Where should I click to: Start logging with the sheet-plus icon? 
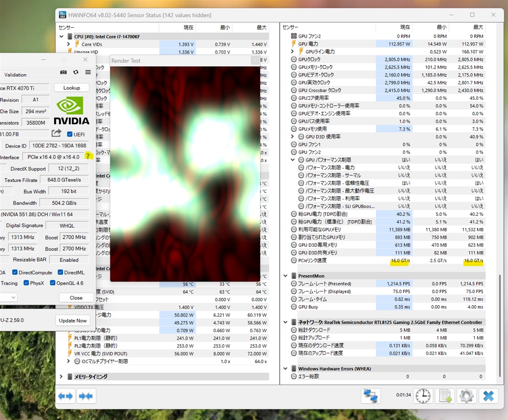pos(445,396)
